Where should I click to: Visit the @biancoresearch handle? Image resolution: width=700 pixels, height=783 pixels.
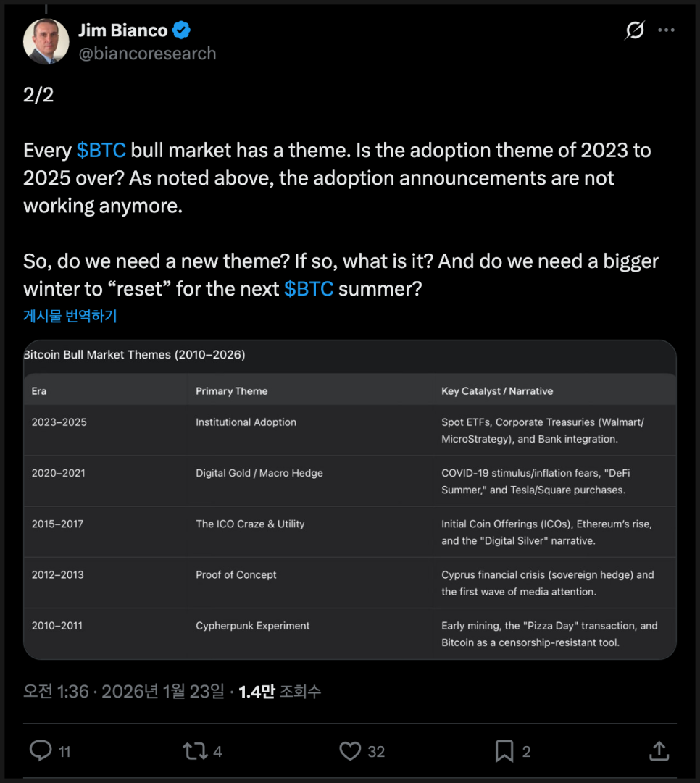point(146,54)
